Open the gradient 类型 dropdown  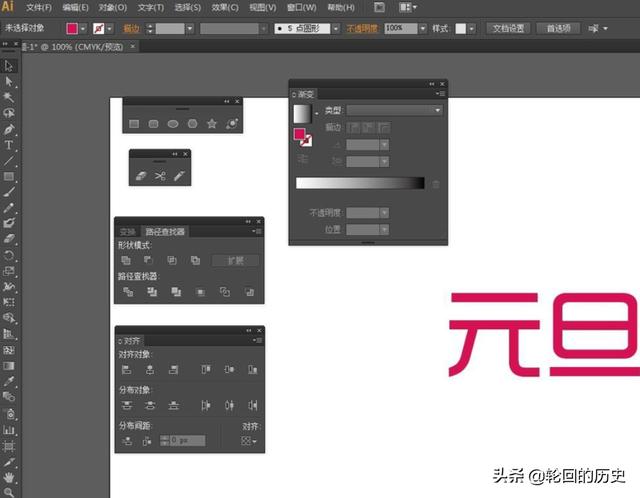[x=395, y=110]
